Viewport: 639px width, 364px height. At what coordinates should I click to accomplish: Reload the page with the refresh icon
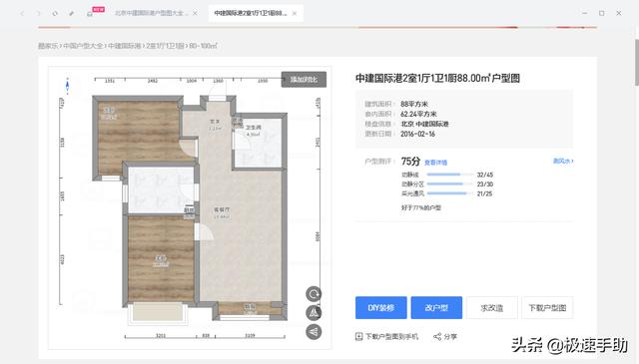(55, 13)
